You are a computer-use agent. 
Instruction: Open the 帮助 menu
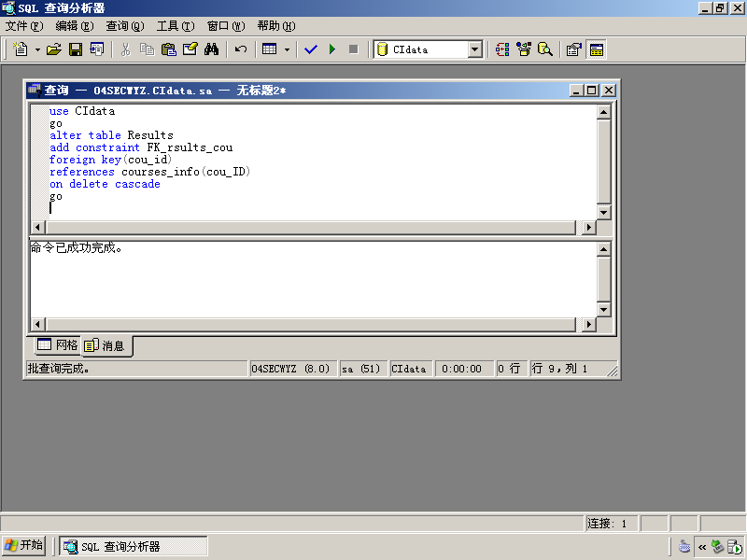(276, 26)
